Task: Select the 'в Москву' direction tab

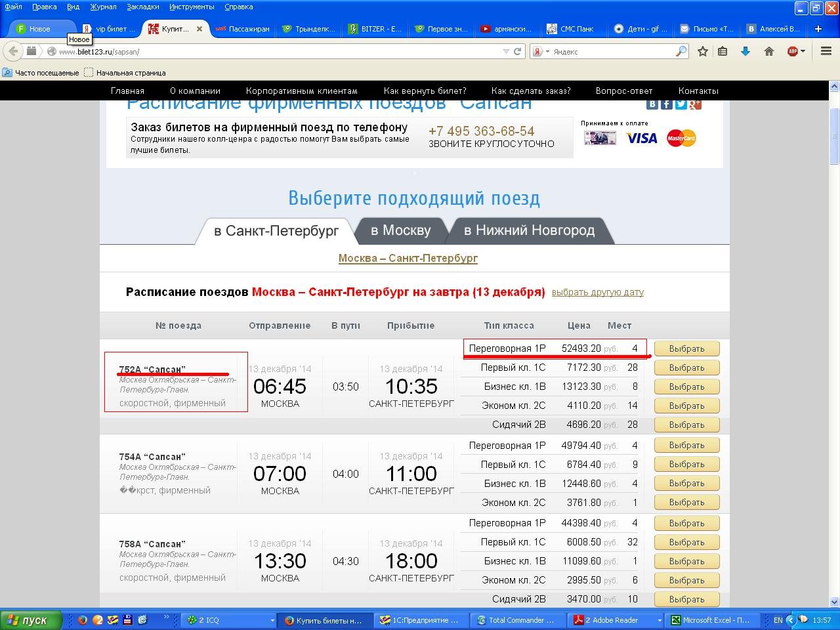Action: point(401,230)
